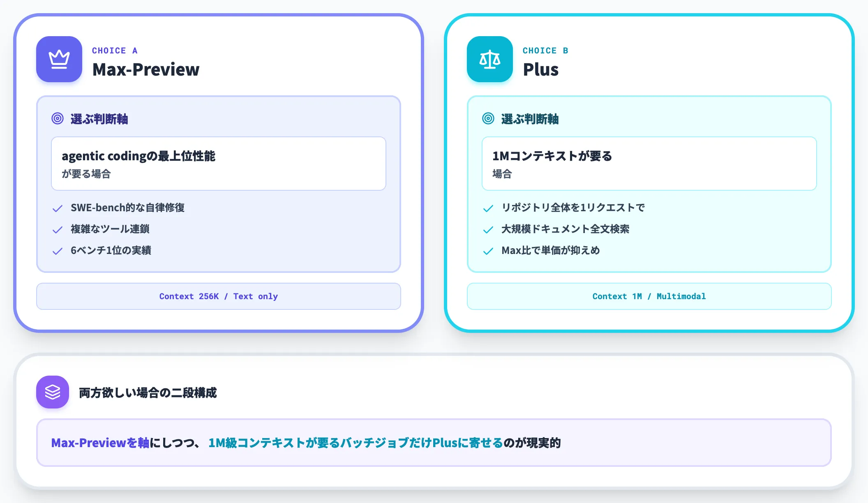Screen dimensions: 868x503
Task: Click the target icon in Choice B panel
Action: click(488, 119)
